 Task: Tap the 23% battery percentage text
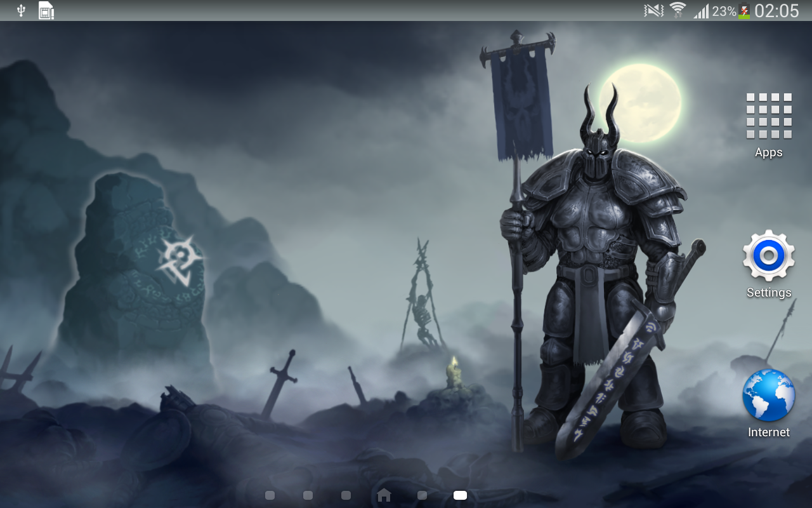point(724,11)
